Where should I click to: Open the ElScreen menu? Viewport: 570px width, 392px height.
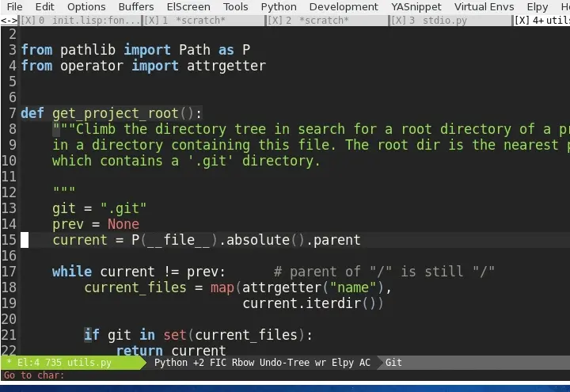click(x=188, y=6)
